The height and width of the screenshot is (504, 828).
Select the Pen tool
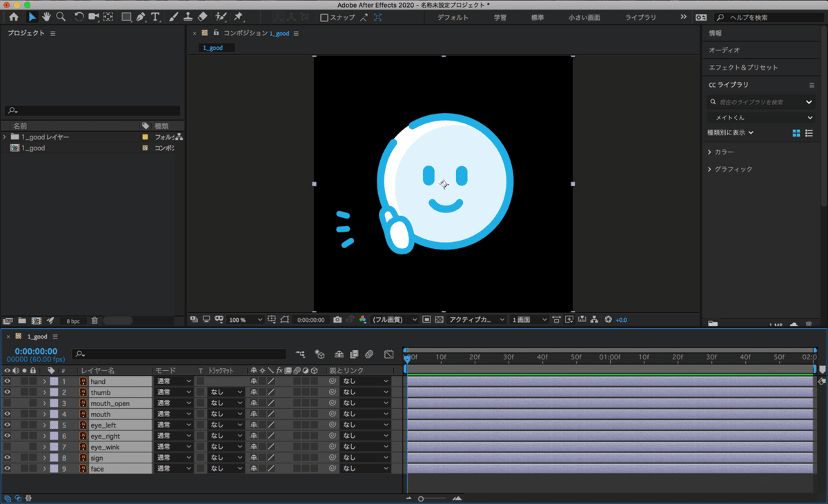point(141,17)
